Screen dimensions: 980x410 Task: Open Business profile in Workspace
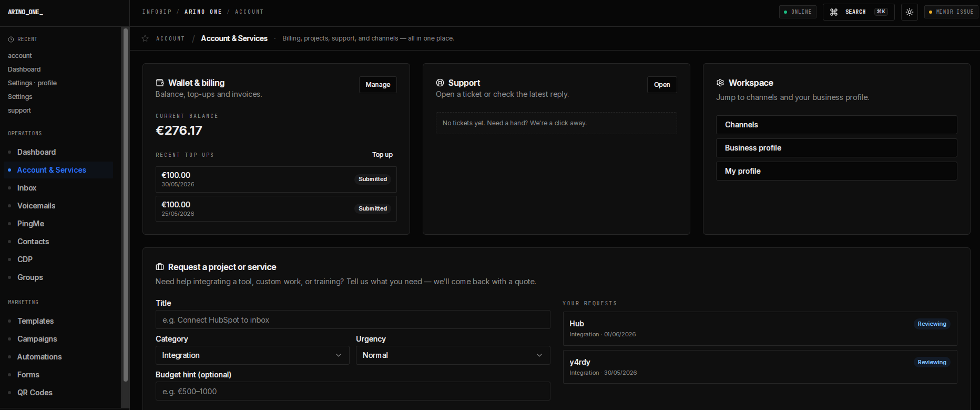point(836,148)
